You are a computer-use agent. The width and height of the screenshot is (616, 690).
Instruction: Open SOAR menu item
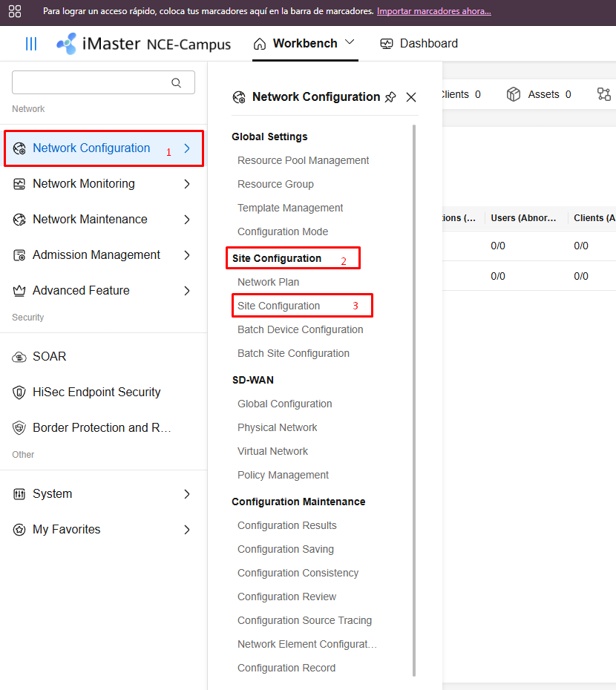[103, 356]
